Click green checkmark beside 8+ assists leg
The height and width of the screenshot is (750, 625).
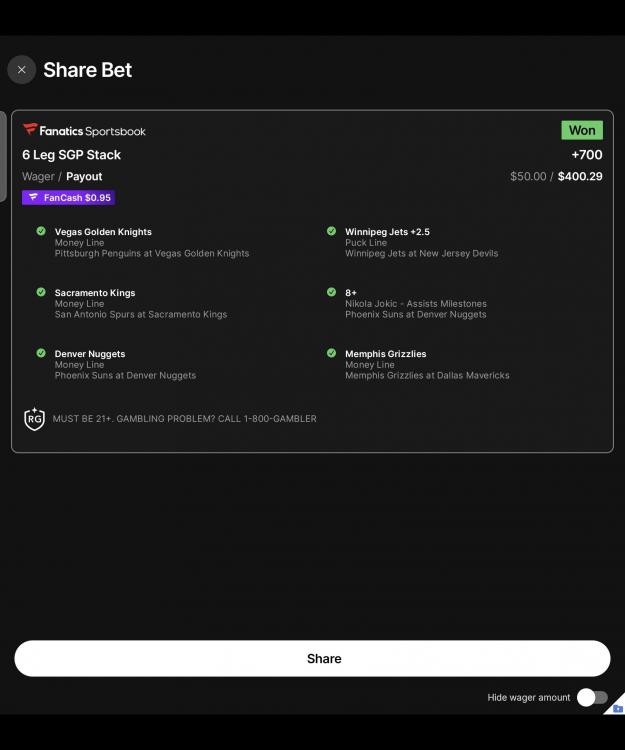[331, 292]
